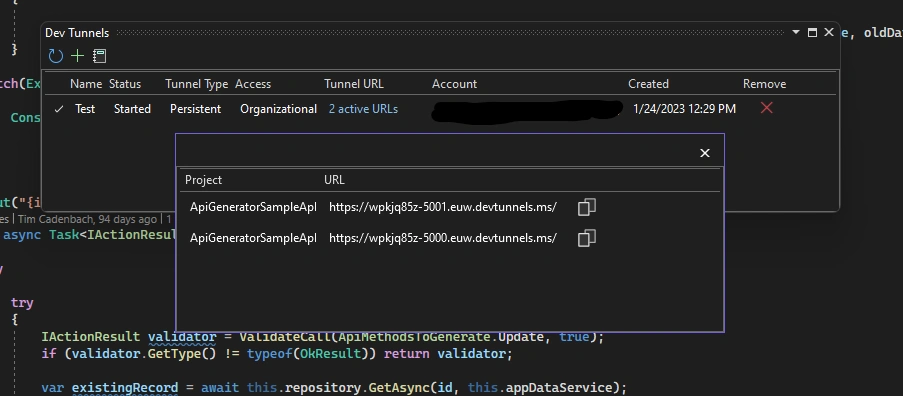
Task: Click the Project column header in popup
Action: (x=203, y=180)
